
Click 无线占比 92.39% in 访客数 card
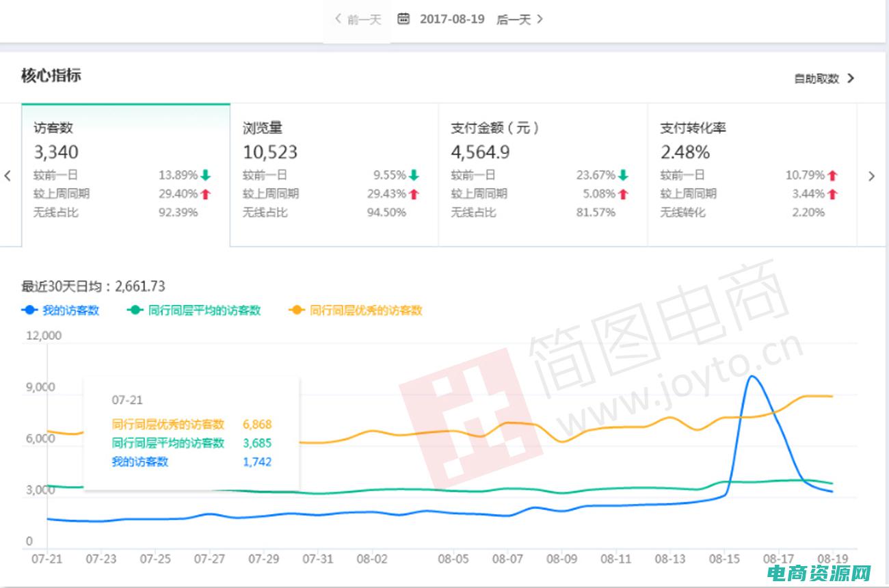point(116,213)
